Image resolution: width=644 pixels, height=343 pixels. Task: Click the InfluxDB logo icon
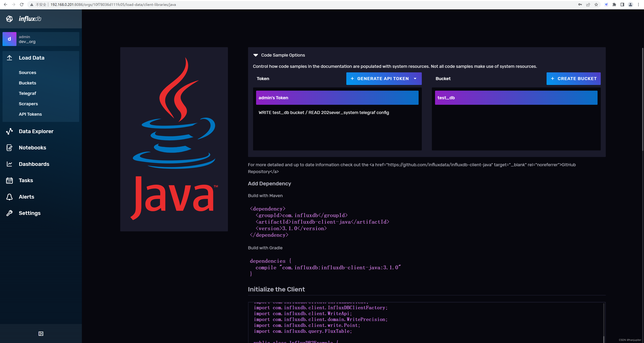coord(10,19)
